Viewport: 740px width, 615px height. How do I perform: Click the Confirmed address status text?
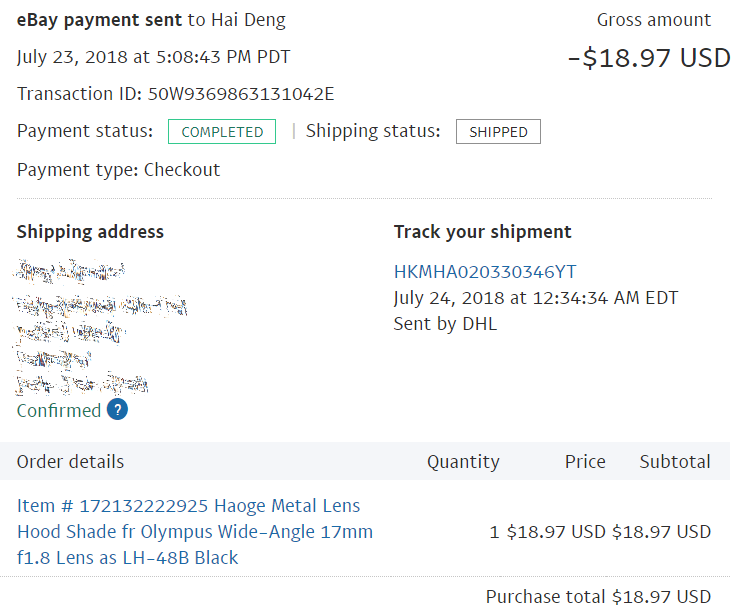coord(59,411)
